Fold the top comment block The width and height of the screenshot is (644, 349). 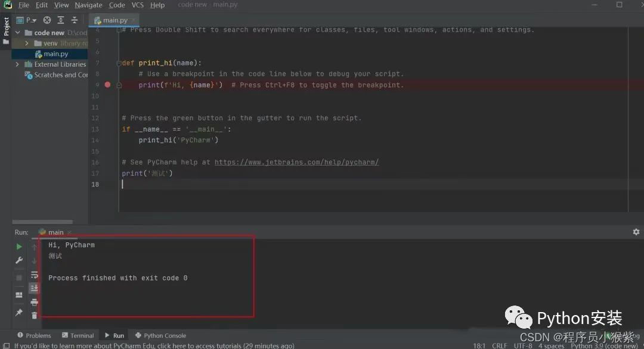tap(119, 30)
